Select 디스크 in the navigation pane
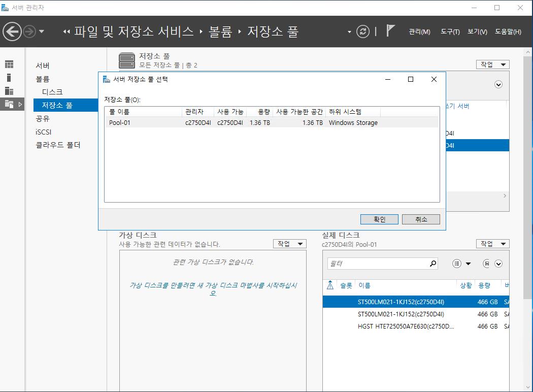This screenshot has width=533, height=392. tap(52, 92)
